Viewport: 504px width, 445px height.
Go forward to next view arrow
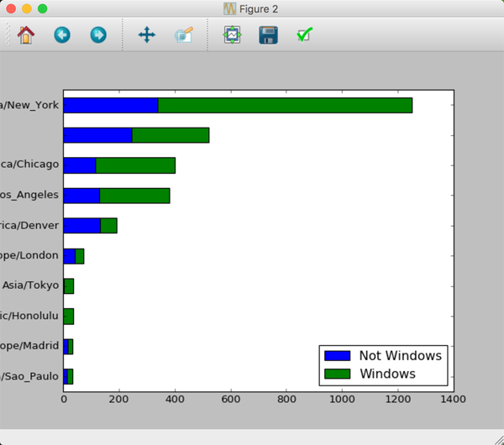[x=98, y=34]
